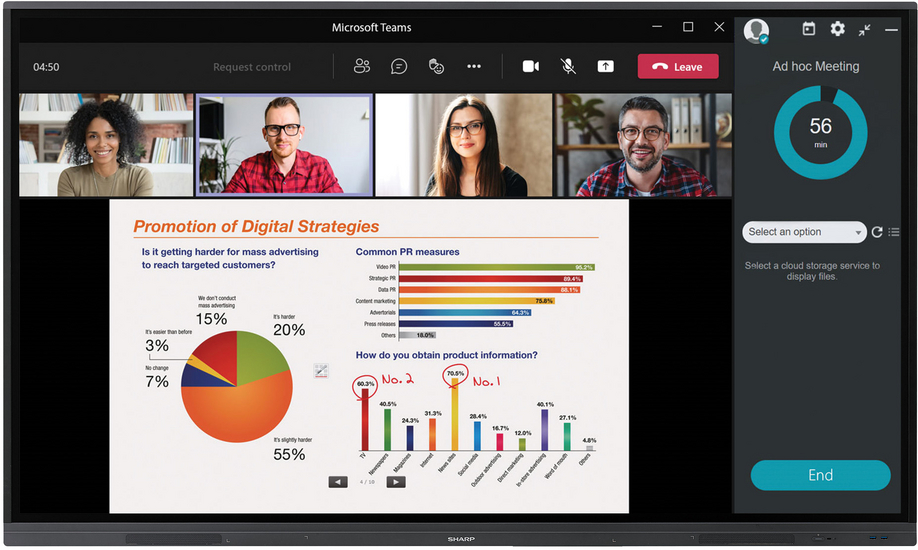The width and height of the screenshot is (918, 550).
Task: Open the calendar icon in side panel
Action: tap(809, 30)
